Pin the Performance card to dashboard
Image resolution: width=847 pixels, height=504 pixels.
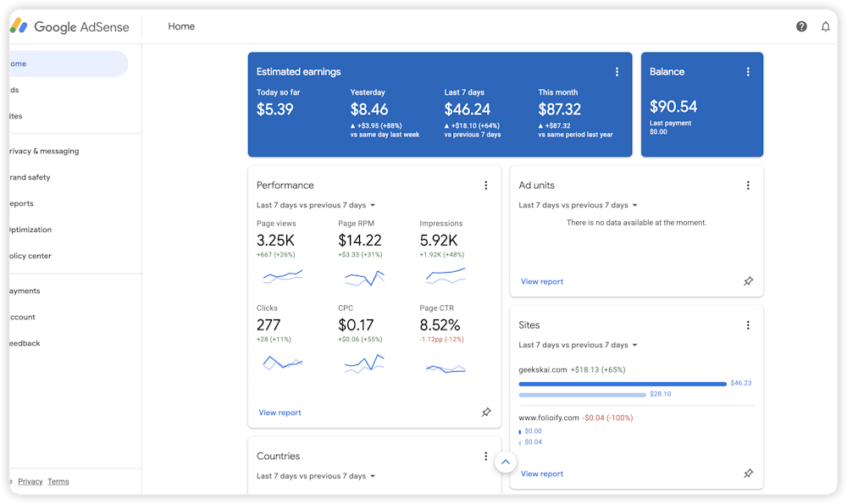(x=486, y=413)
